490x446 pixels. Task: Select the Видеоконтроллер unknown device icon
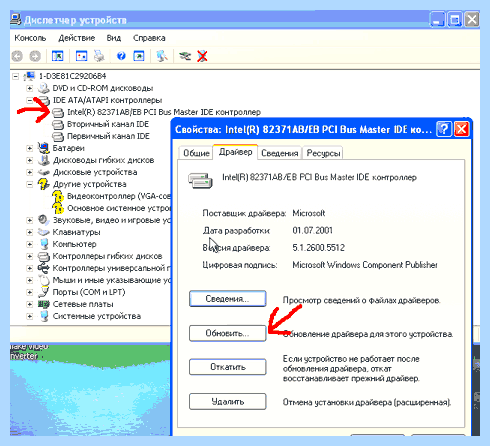(58, 196)
